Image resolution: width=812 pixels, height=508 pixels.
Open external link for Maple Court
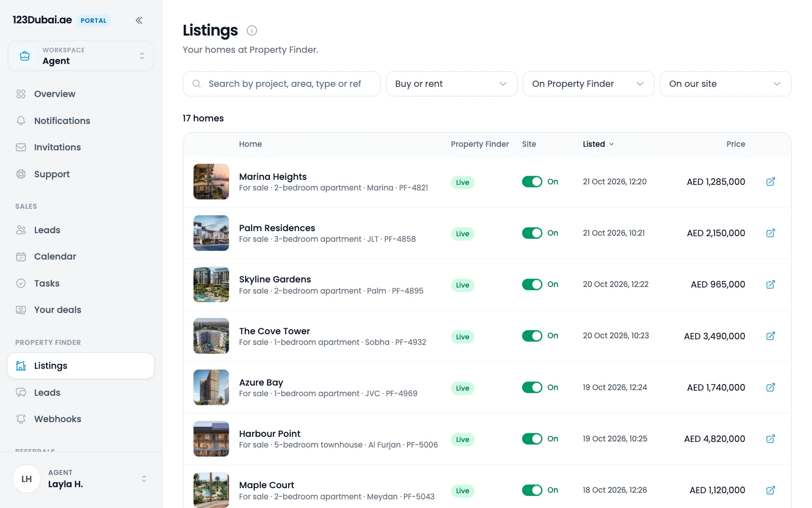click(770, 490)
